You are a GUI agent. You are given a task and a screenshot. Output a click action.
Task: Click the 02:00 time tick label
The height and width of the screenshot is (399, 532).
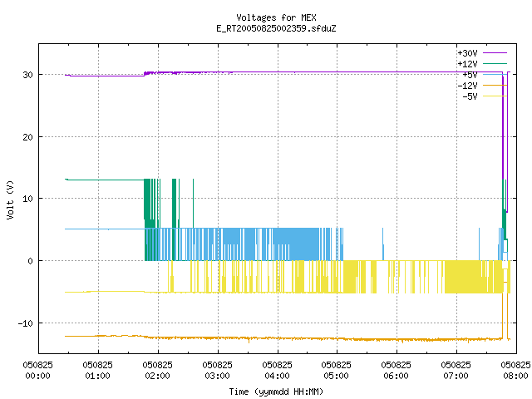tap(157, 376)
